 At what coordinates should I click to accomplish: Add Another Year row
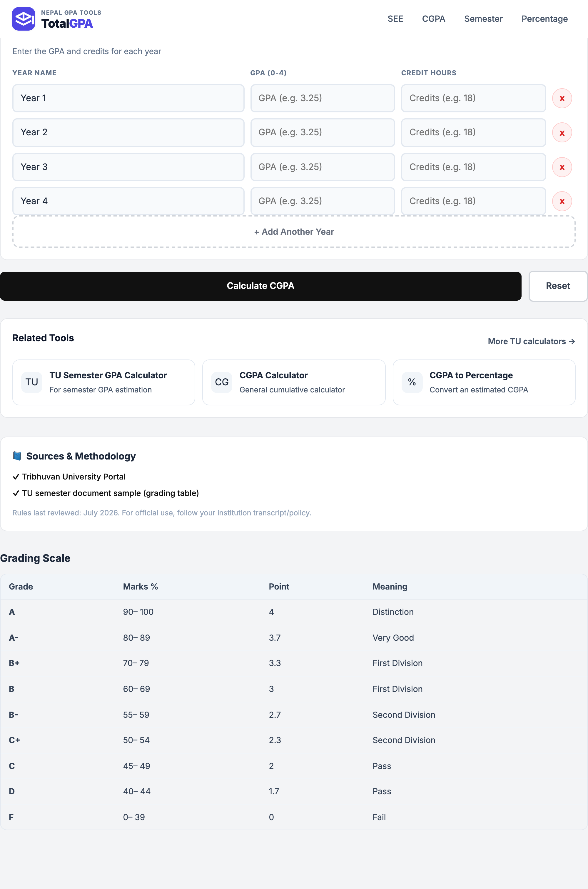point(294,232)
